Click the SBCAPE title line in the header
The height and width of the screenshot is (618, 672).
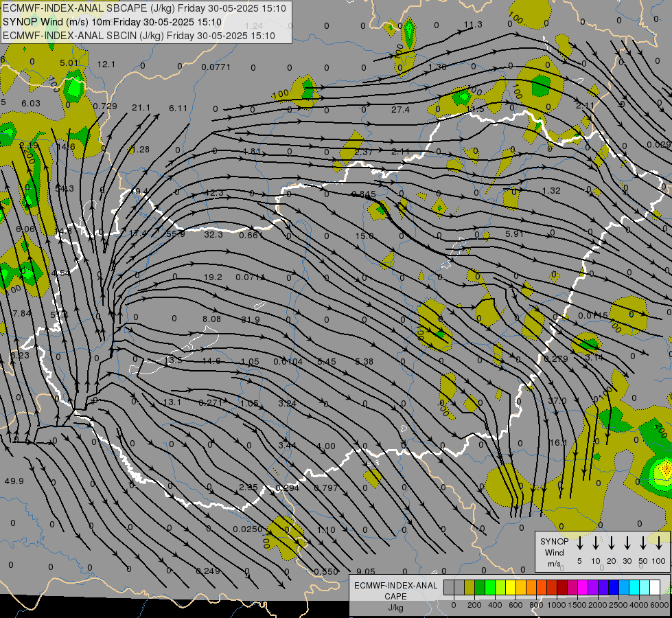click(144, 8)
